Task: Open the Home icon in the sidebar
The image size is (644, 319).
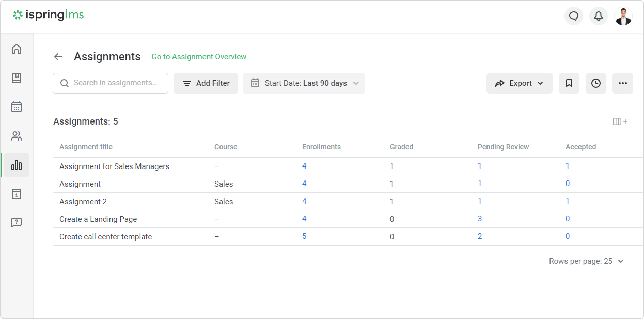Action: click(17, 49)
